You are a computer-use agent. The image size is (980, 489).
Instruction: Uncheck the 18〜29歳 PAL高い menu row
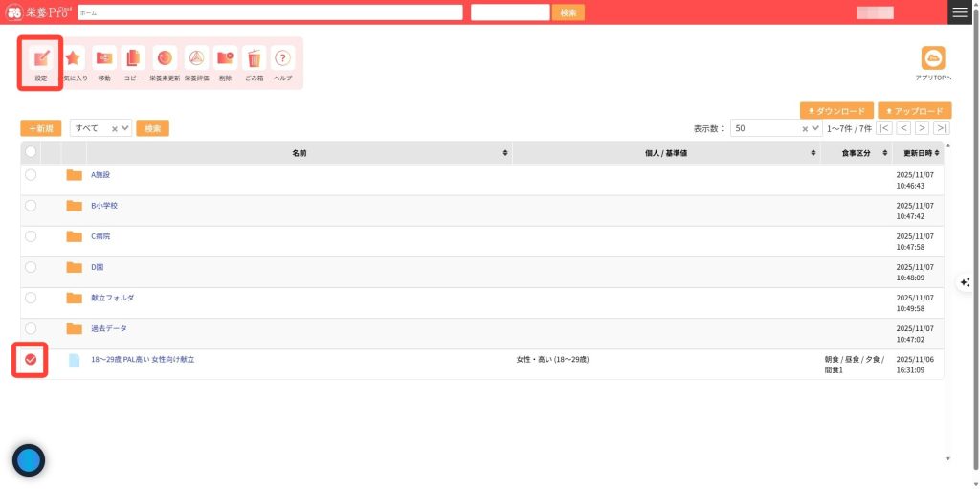(x=31, y=359)
